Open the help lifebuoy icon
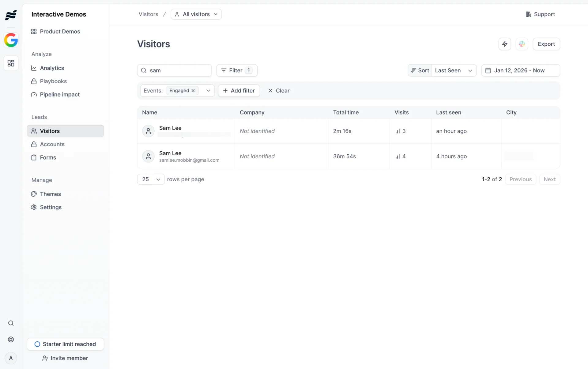The height and width of the screenshot is (369, 588). [11, 339]
